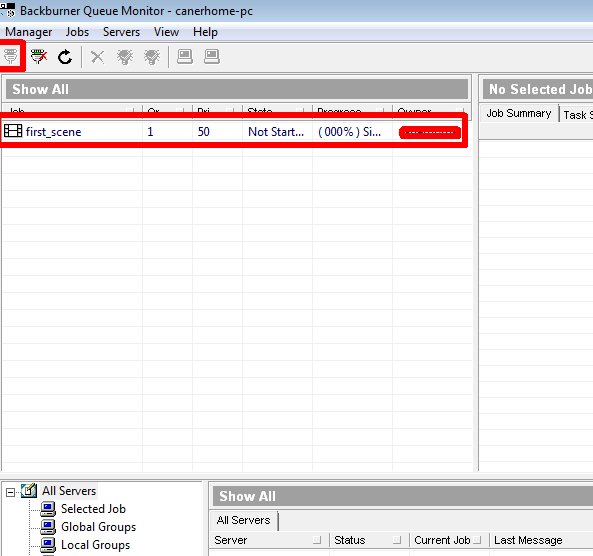Click the Assign Server computer icon

coord(185,57)
